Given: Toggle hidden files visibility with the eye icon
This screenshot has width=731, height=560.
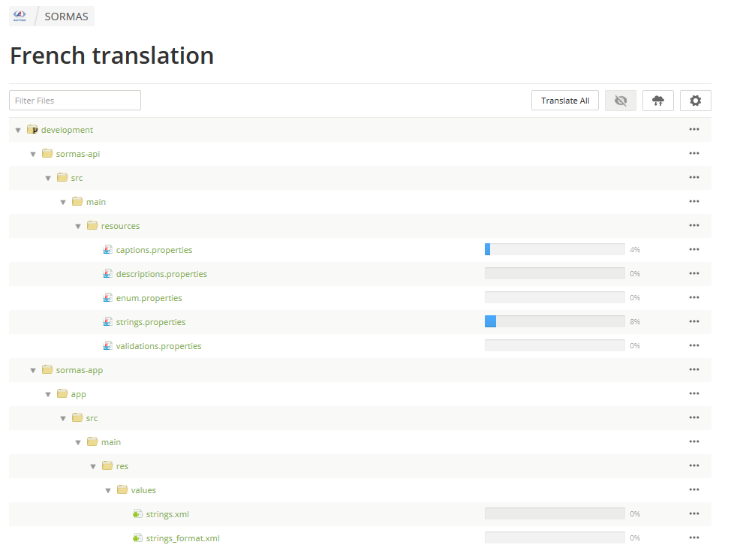Looking at the screenshot, I should pos(621,100).
